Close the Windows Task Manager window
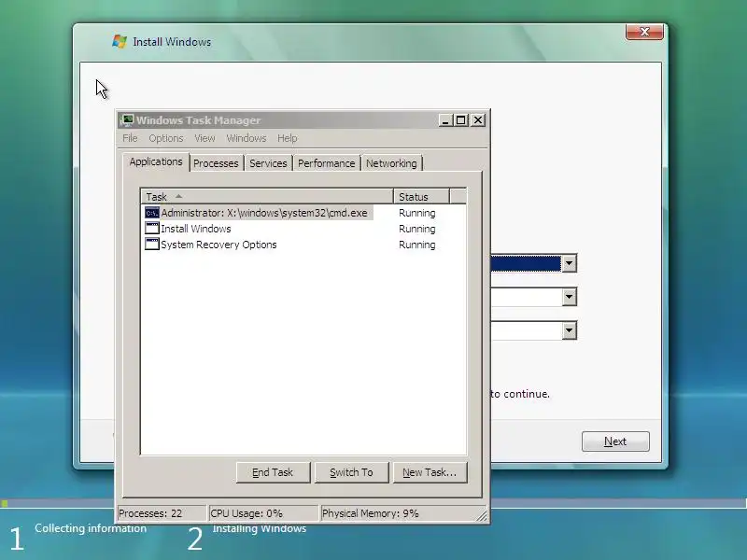747x560 pixels. (478, 120)
